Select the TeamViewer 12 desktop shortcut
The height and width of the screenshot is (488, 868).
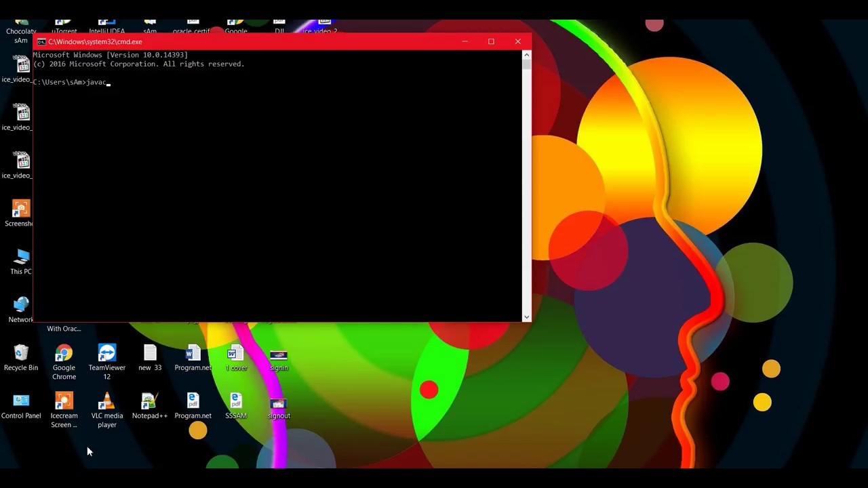click(x=106, y=362)
